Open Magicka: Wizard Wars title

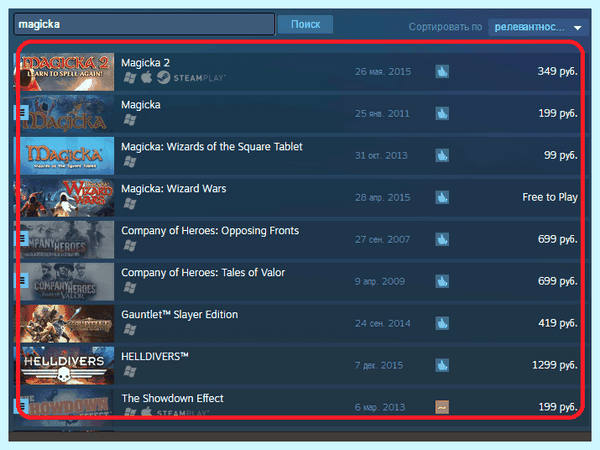point(174,189)
